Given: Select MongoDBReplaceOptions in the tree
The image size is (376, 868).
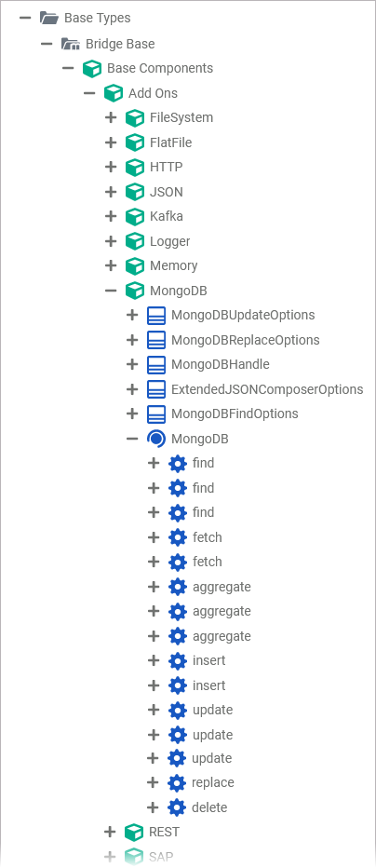Looking at the screenshot, I should 246,340.
